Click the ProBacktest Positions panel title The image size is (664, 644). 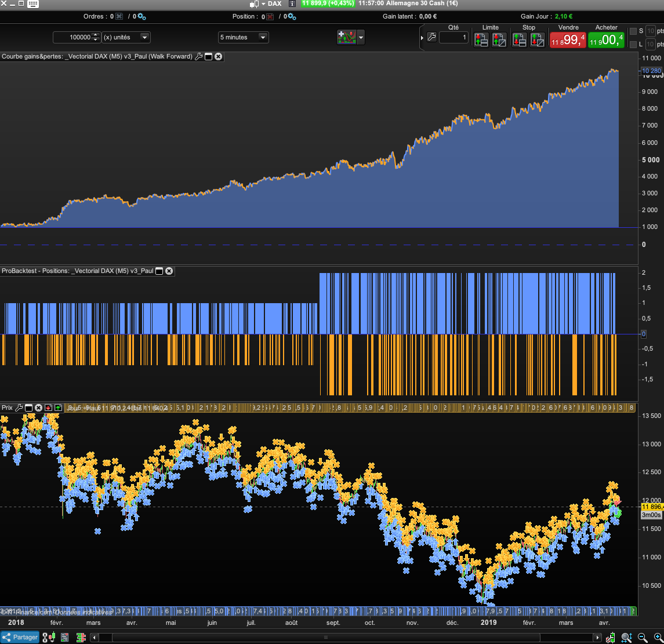[x=77, y=271]
